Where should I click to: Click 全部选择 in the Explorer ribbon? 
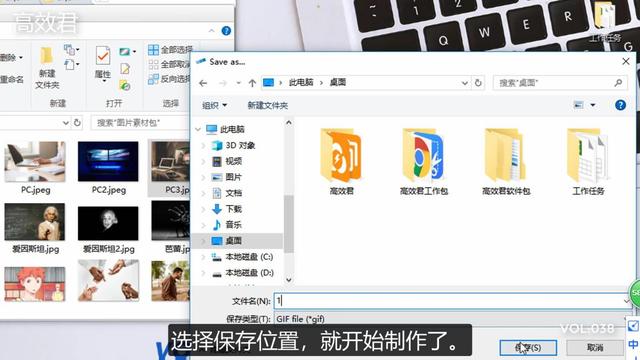point(171,50)
